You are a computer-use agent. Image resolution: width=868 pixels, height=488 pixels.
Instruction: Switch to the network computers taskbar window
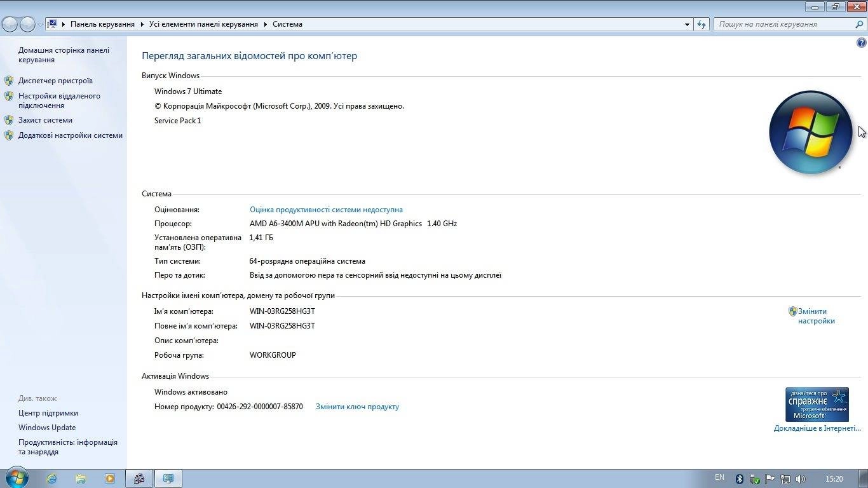139,478
